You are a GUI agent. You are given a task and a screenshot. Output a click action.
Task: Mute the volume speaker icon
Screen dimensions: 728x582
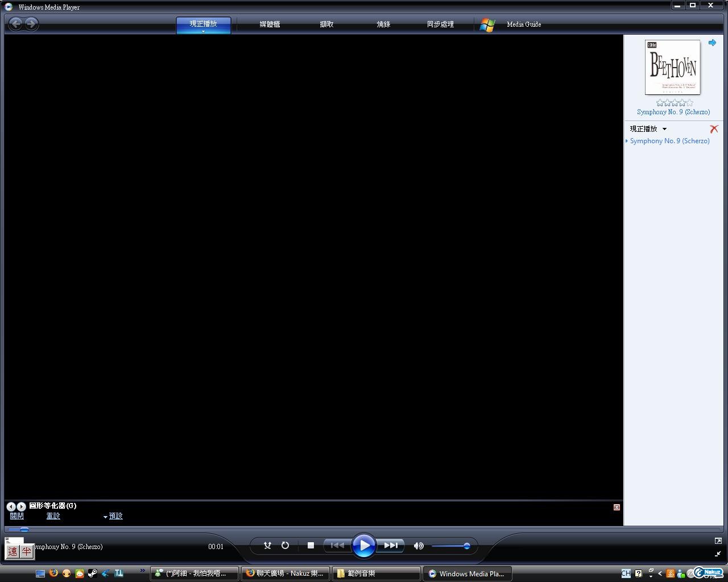[x=418, y=546]
